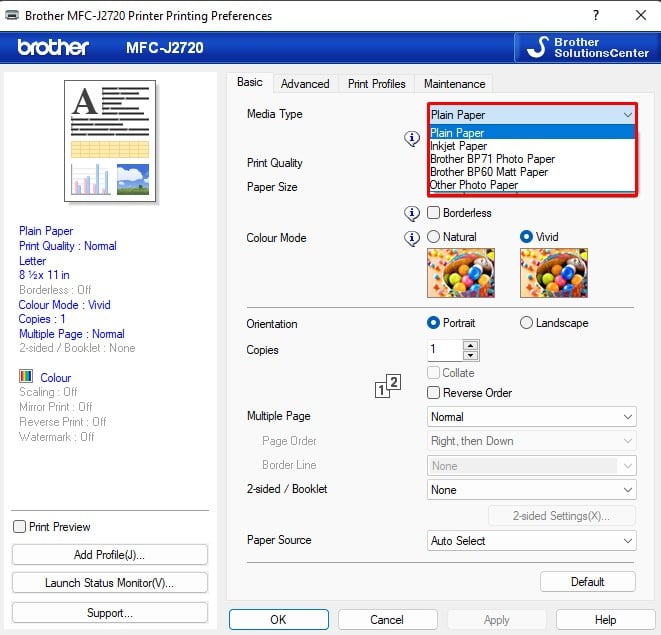661x635 pixels.
Task: Click the collate page order 1-2 icon
Action: point(388,386)
